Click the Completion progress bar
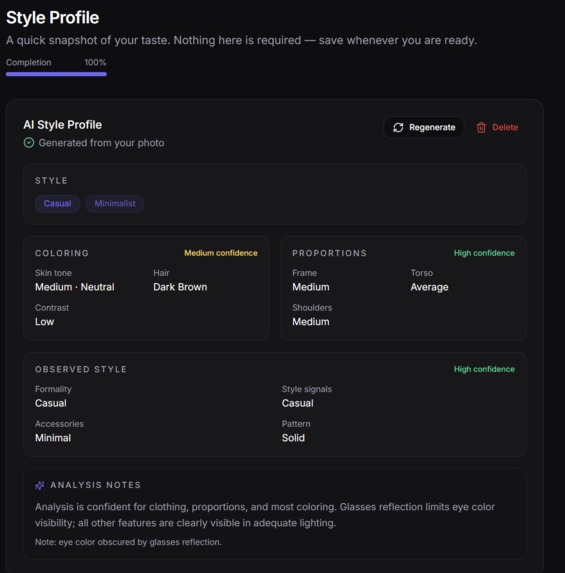Image resolution: width=565 pixels, height=573 pixels. pyautogui.click(x=56, y=74)
